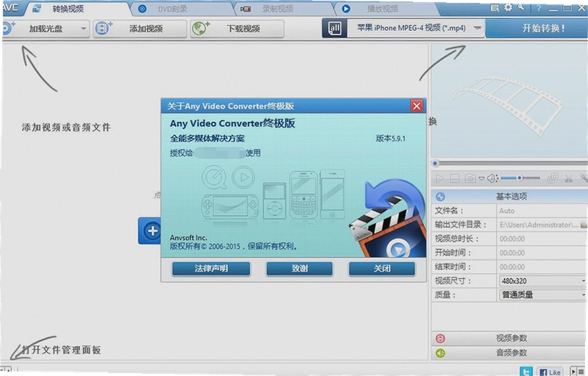This screenshot has width=588, height=376.
Task: Click the 关闭 button in About dialog
Action: (x=381, y=269)
